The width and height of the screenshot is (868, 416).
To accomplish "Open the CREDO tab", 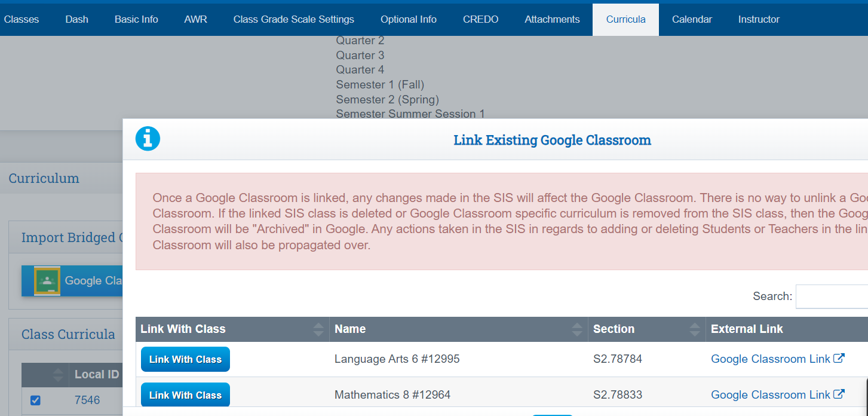I will [481, 19].
